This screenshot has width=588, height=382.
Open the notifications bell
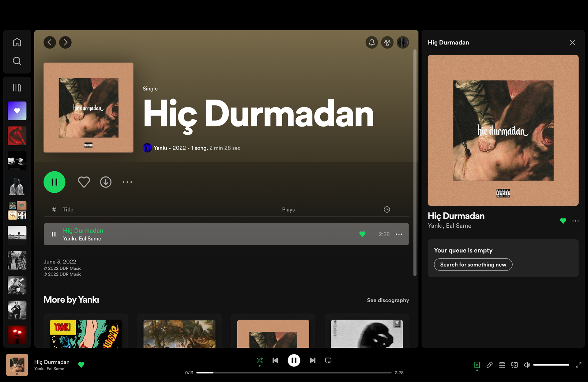[x=371, y=42]
